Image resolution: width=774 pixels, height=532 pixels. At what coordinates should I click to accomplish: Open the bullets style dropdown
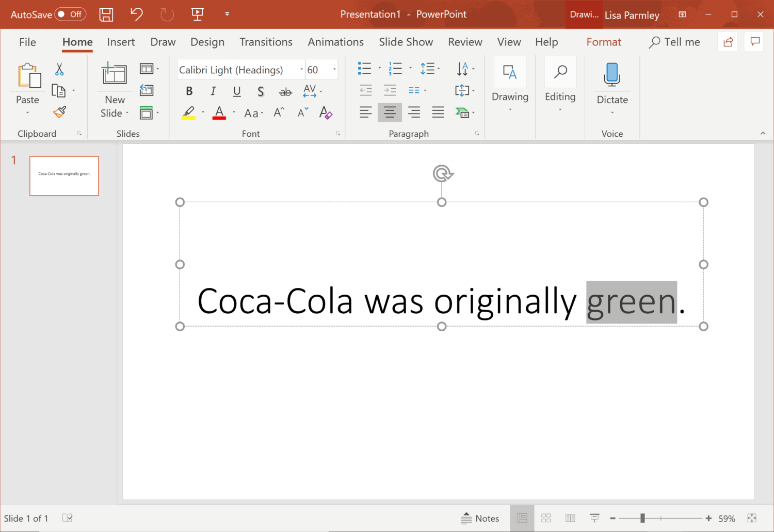[x=380, y=68]
